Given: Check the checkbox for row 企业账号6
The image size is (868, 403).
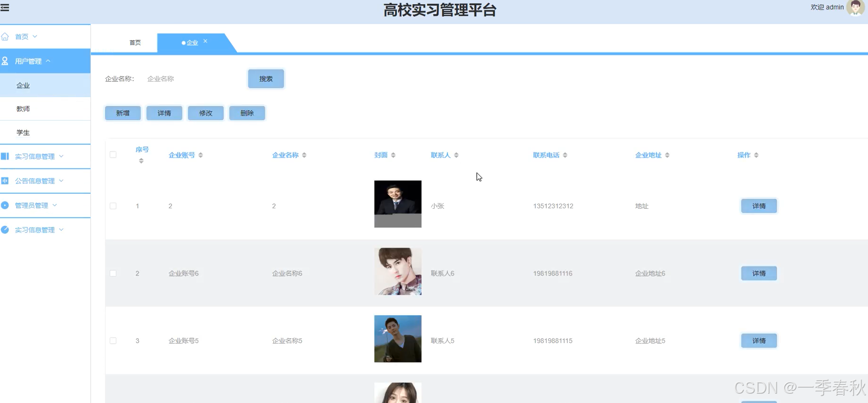Looking at the screenshot, I should click(113, 274).
